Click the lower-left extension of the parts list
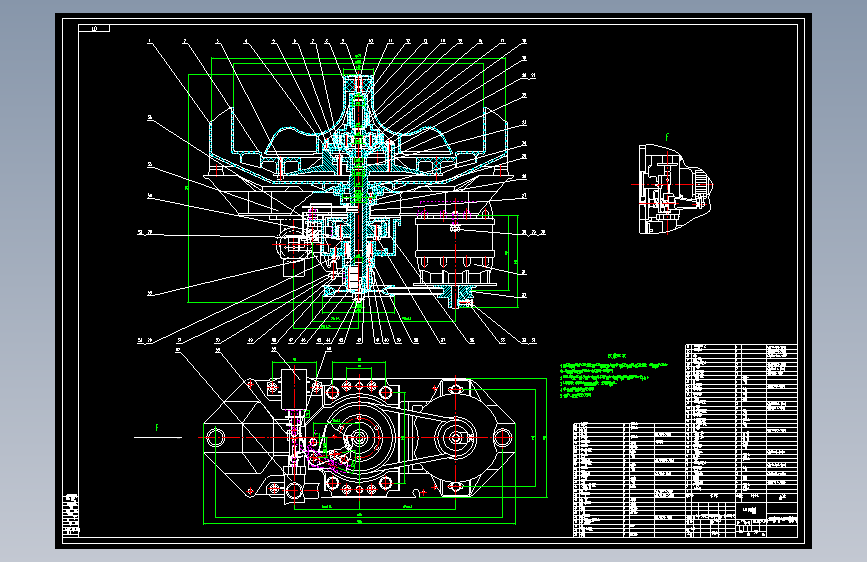Screen dimensions: 867x562 (629, 480)
